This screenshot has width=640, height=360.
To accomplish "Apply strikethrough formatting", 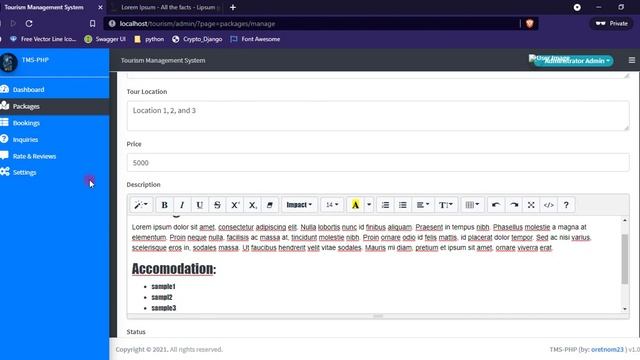I will tap(217, 205).
